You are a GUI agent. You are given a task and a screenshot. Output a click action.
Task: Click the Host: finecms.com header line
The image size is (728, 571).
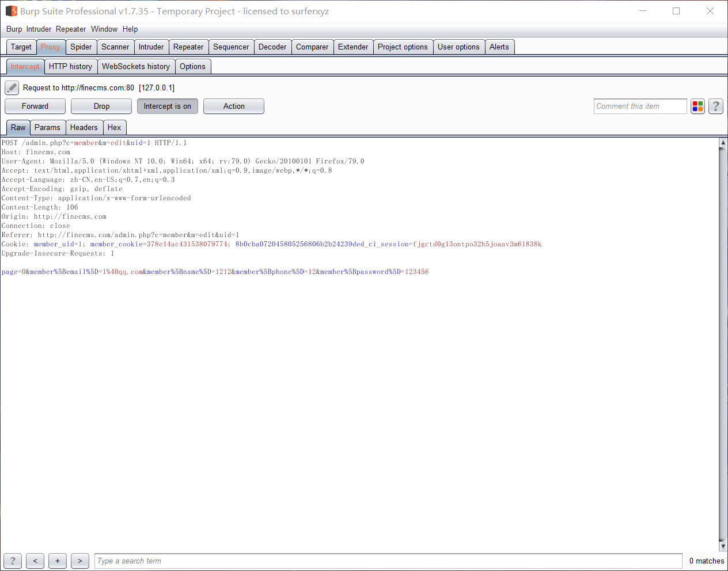[x=36, y=152]
